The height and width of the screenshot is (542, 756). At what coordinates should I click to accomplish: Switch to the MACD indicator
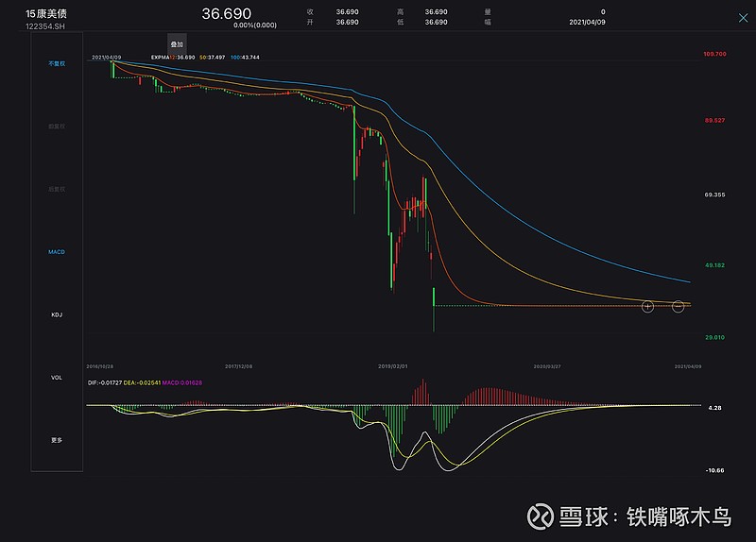[57, 252]
